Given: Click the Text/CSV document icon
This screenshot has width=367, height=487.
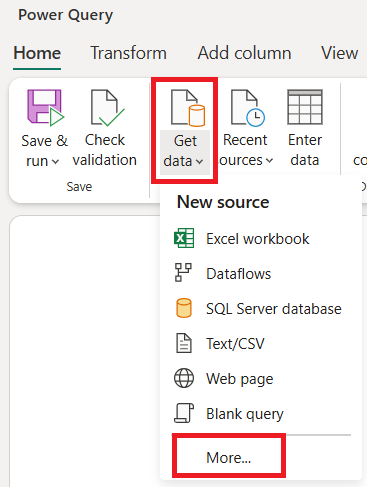Looking at the screenshot, I should pyautogui.click(x=184, y=343).
